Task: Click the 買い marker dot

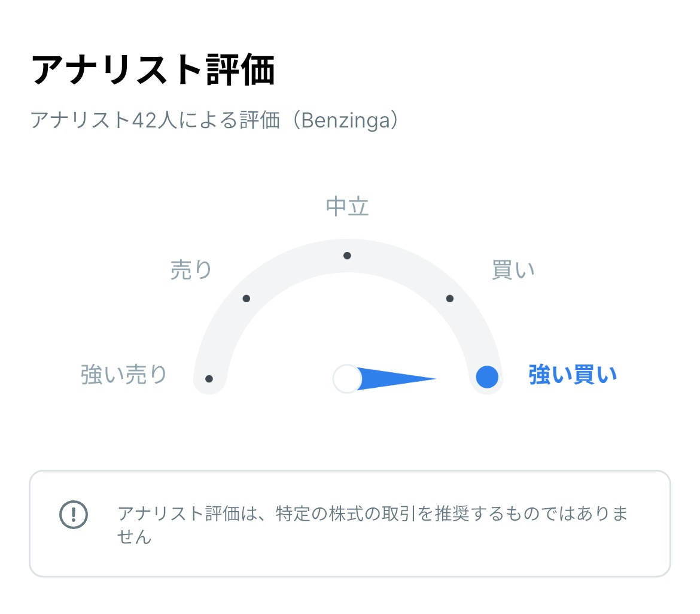Action: [x=449, y=297]
